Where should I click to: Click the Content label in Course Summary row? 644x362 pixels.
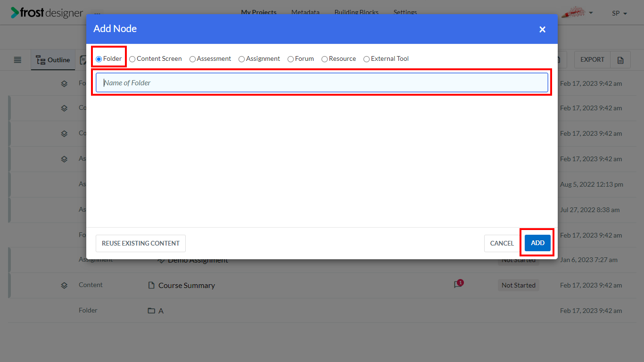[91, 285]
